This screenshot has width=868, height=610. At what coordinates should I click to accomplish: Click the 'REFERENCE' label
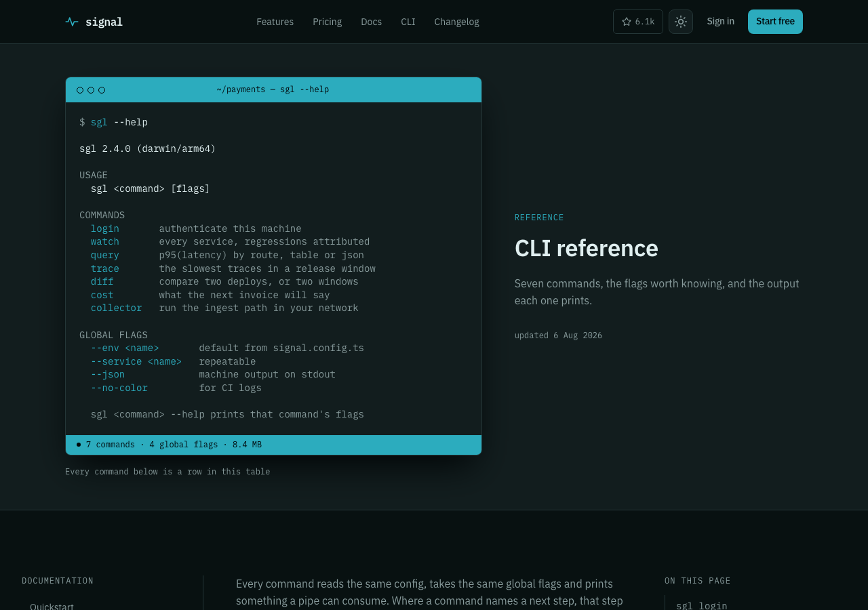coord(539,218)
